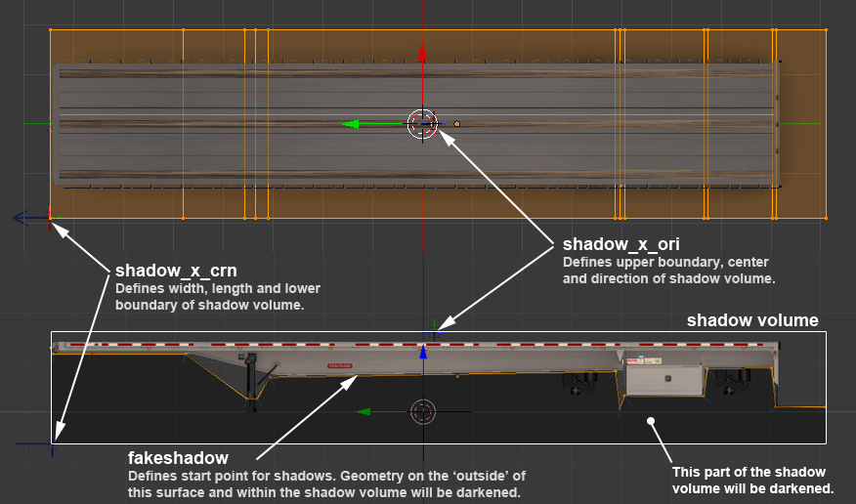This screenshot has width=856, height=504.
Task: Select the trailer toolbox in side view
Action: (663, 380)
